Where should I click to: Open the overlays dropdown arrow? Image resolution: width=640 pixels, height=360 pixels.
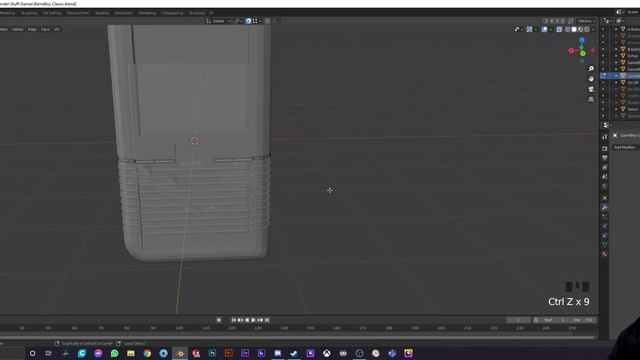551,29
